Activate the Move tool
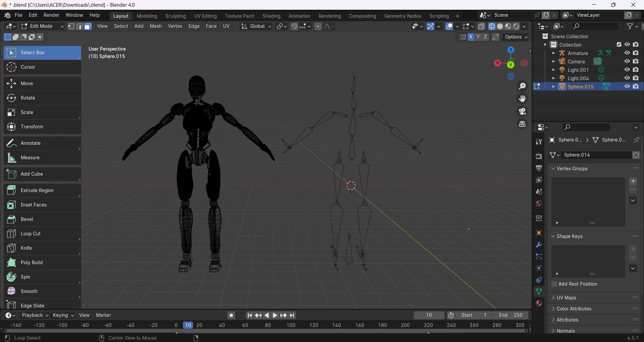 pos(42,83)
